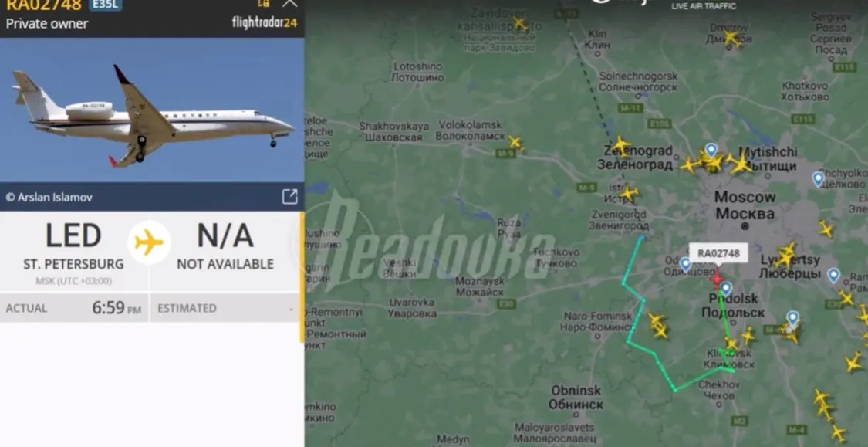Image resolution: width=868 pixels, height=447 pixels.
Task: Select the aircraft near Zavidovo national park
Action: pos(520,23)
